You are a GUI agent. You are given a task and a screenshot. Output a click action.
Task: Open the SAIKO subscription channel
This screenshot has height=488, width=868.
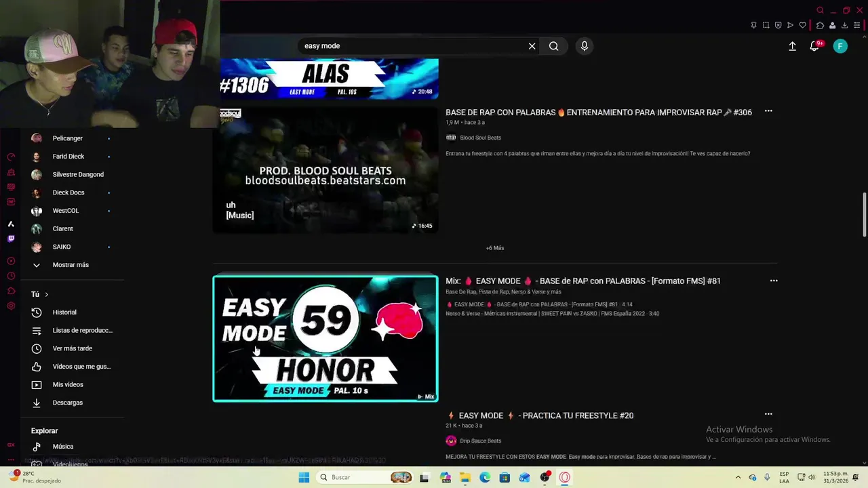pos(71,247)
